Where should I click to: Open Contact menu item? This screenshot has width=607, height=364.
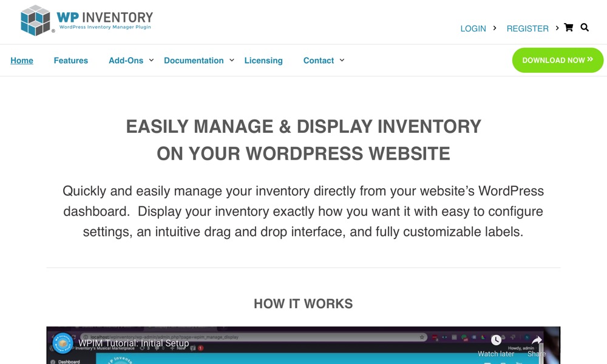coord(318,60)
